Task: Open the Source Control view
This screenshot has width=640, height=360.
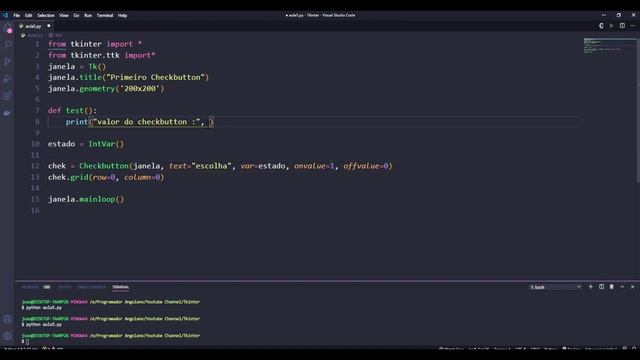Action: pos(7,62)
